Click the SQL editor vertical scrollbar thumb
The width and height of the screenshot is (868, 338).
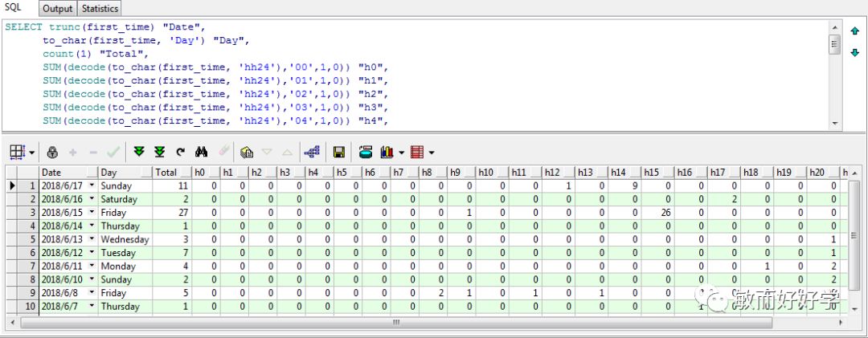pos(835,44)
